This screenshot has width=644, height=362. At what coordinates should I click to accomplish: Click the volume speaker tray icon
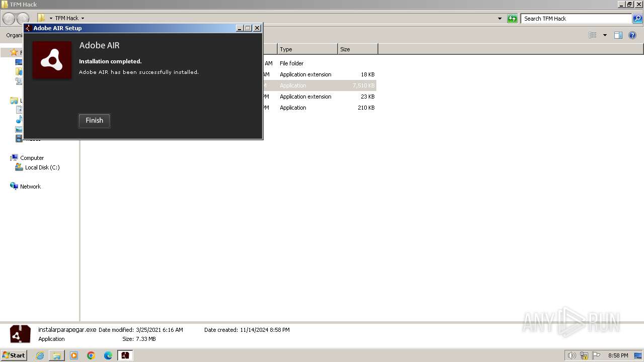[x=572, y=355]
